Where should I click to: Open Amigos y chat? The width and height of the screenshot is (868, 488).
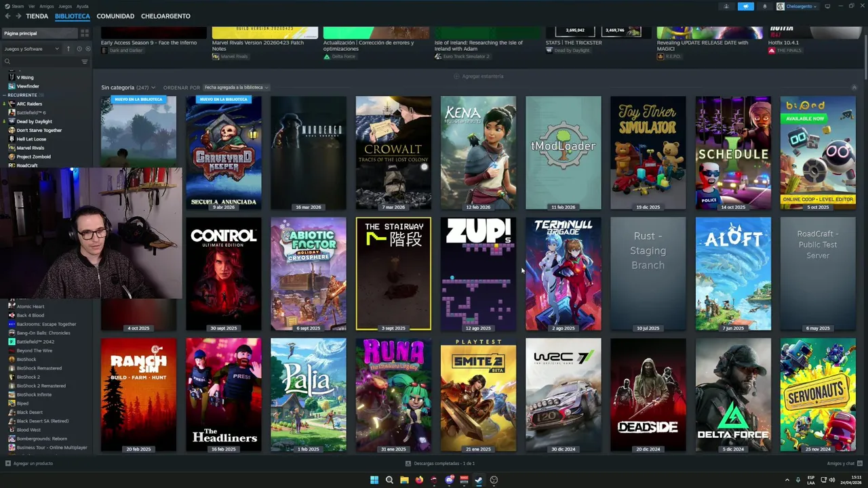(x=844, y=464)
